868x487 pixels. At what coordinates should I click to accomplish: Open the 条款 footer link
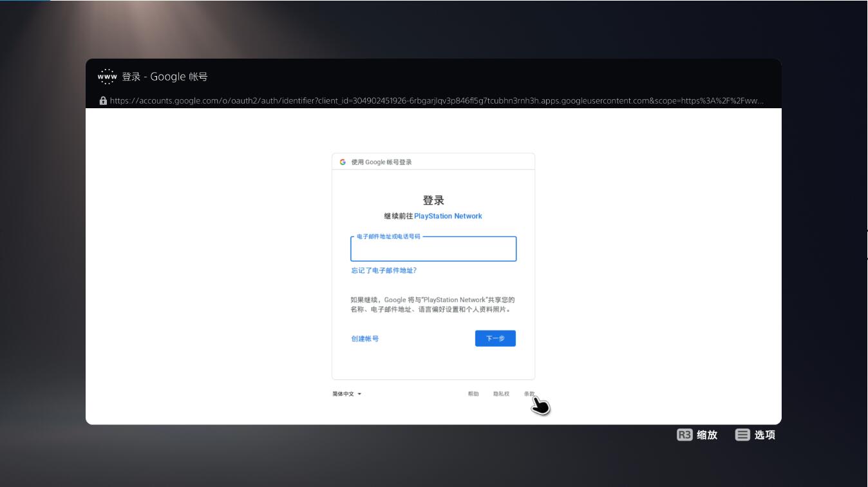[x=529, y=394]
